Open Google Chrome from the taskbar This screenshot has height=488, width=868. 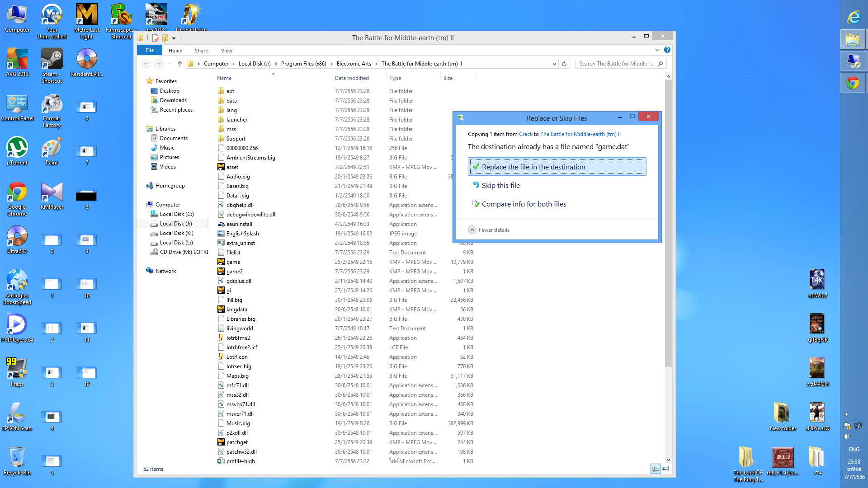click(x=853, y=83)
